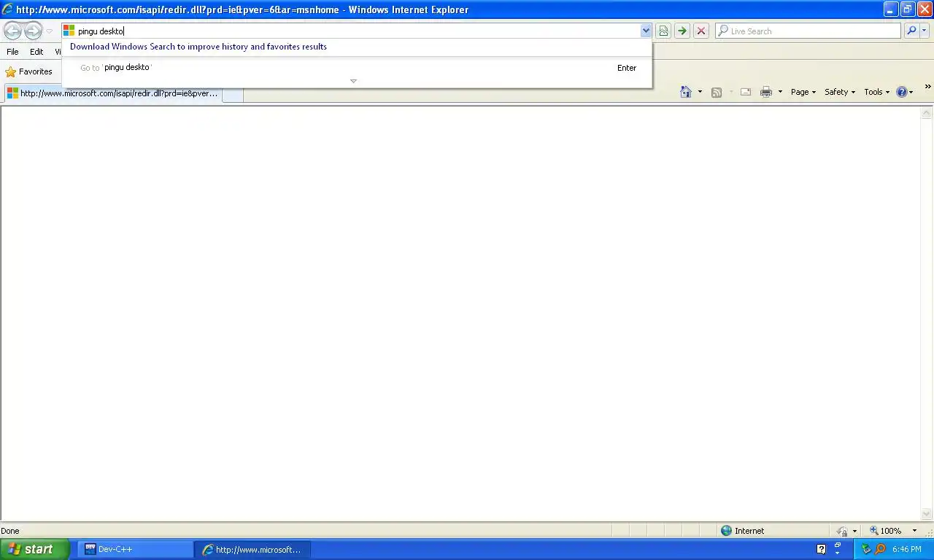This screenshot has height=560, width=934.
Task: Select the microsoft.com redir.dll tab
Action: click(112, 93)
